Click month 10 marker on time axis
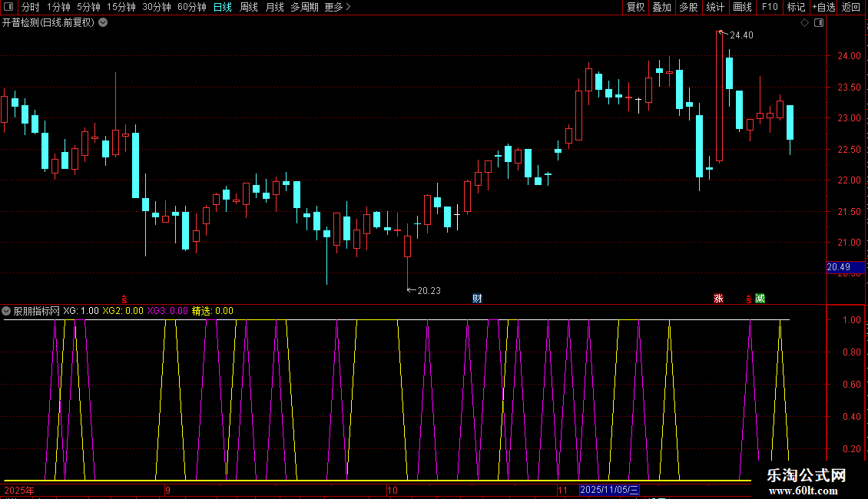 (x=392, y=490)
